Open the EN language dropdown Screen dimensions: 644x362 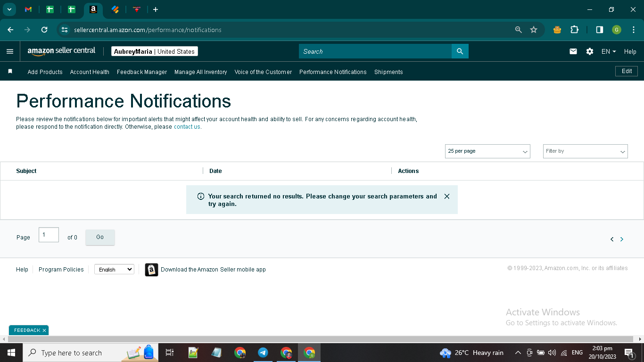[x=609, y=51]
